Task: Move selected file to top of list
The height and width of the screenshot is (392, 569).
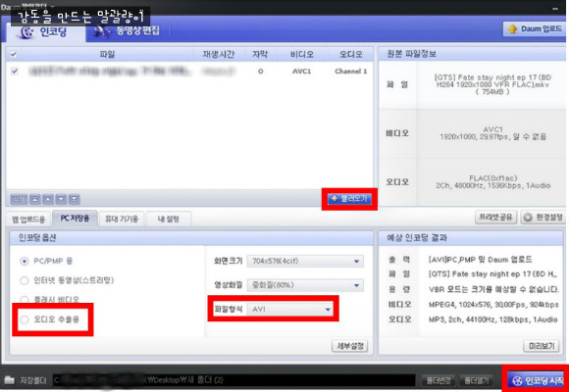Action: tap(35, 199)
